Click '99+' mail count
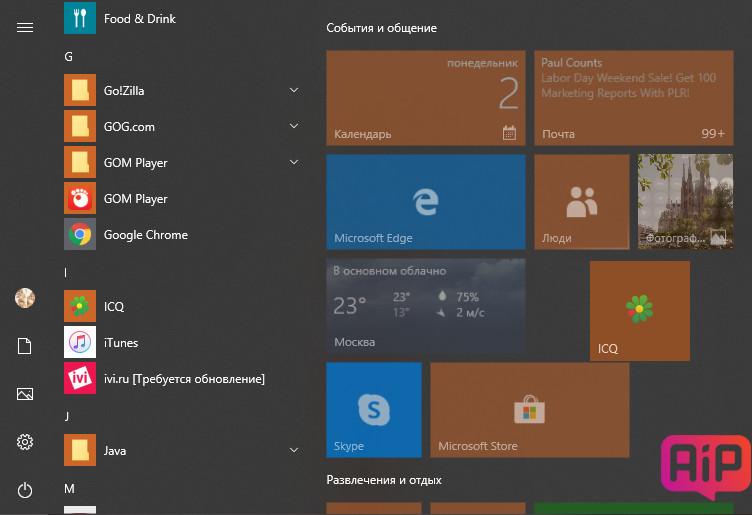Viewport: 752px width, 515px height. click(x=713, y=133)
